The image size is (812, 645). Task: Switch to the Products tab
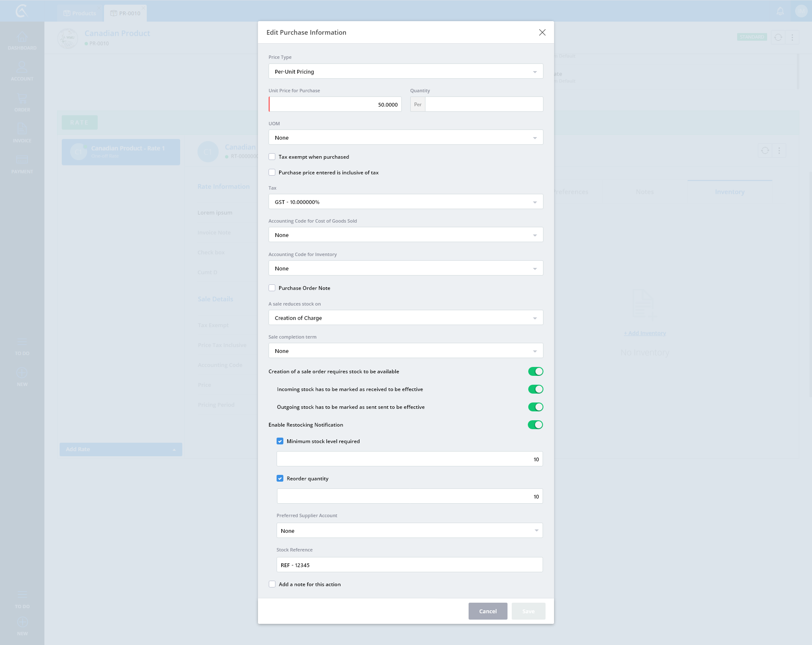point(80,14)
